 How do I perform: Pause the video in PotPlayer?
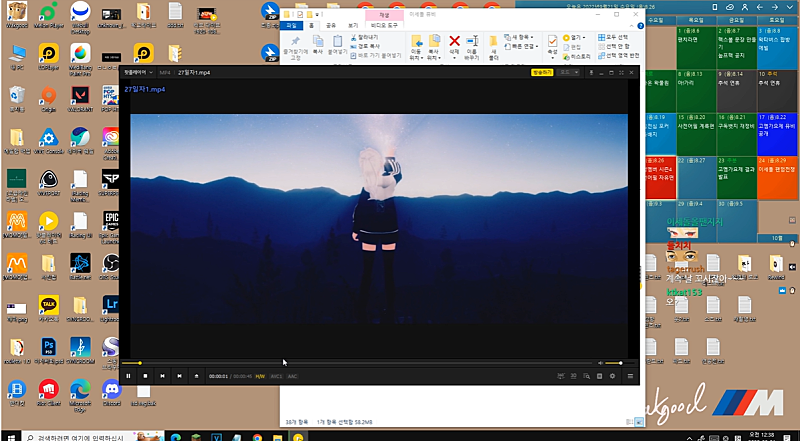[128, 376]
